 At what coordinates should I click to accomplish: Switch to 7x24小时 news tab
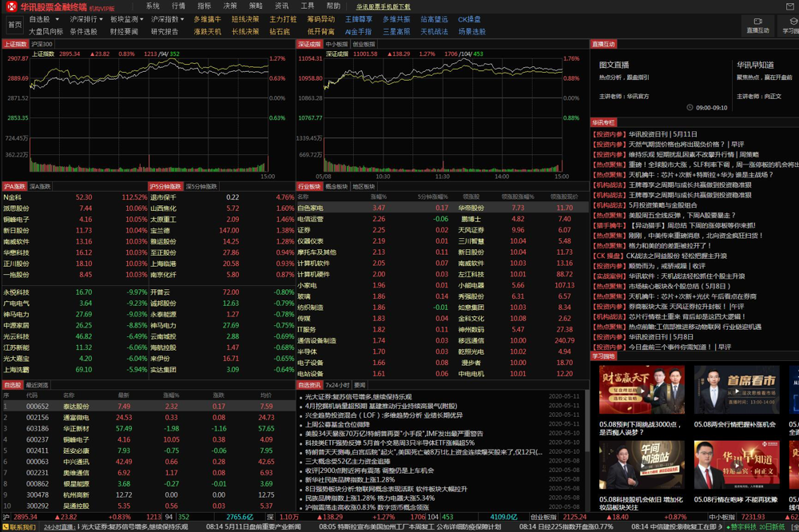pyautogui.click(x=337, y=385)
